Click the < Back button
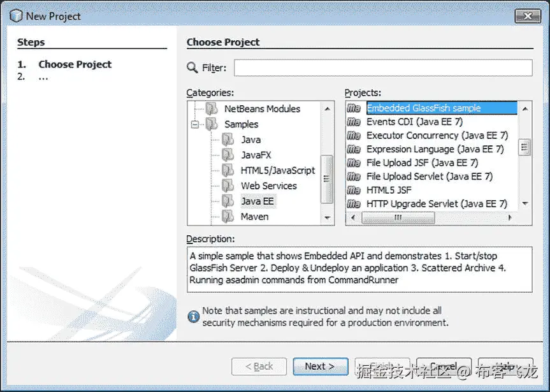 pyautogui.click(x=259, y=367)
